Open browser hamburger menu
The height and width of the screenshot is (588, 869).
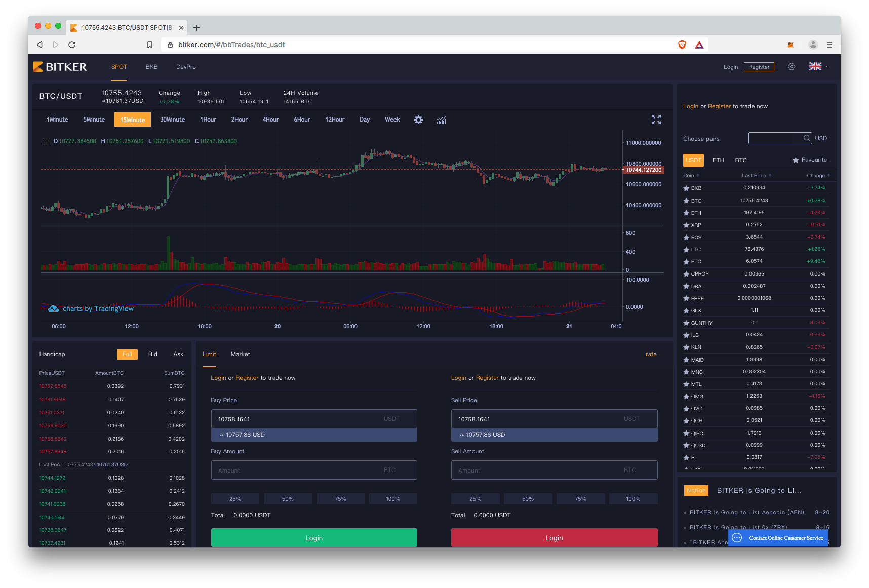click(x=829, y=45)
